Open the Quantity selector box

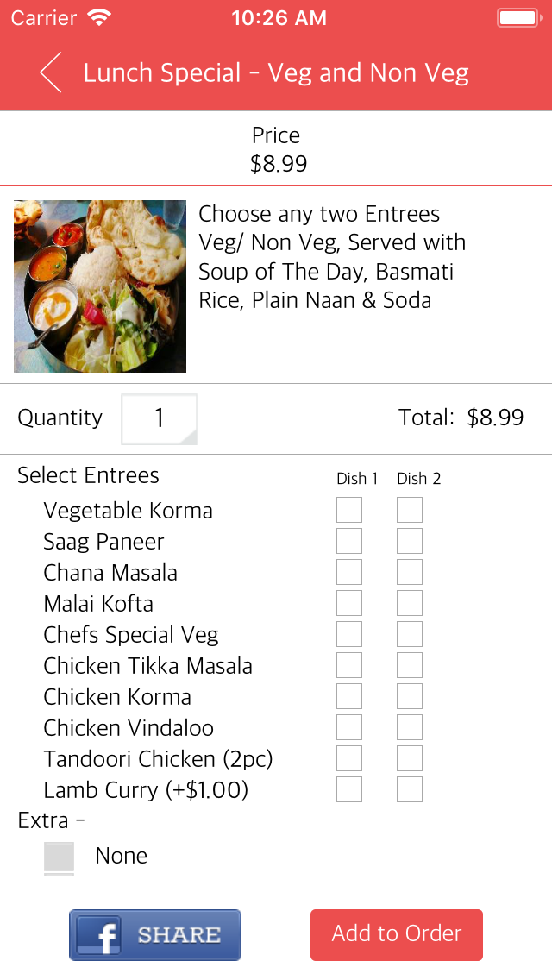click(x=160, y=419)
